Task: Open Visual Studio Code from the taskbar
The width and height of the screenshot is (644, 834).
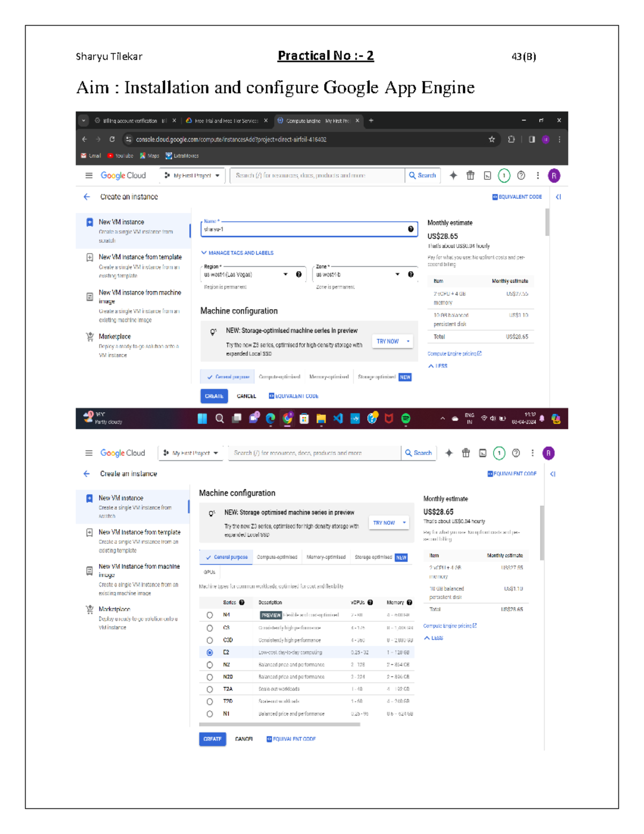Action: (338, 419)
